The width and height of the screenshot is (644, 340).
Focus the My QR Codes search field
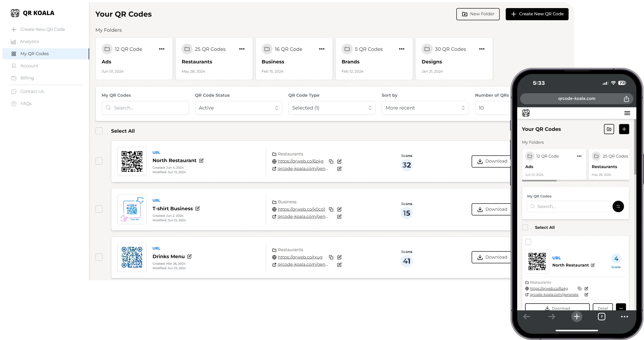pos(145,108)
